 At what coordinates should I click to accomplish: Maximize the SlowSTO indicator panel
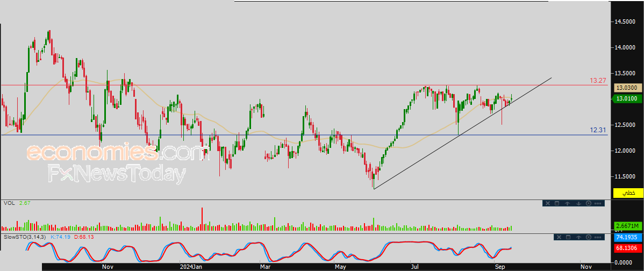568,237
